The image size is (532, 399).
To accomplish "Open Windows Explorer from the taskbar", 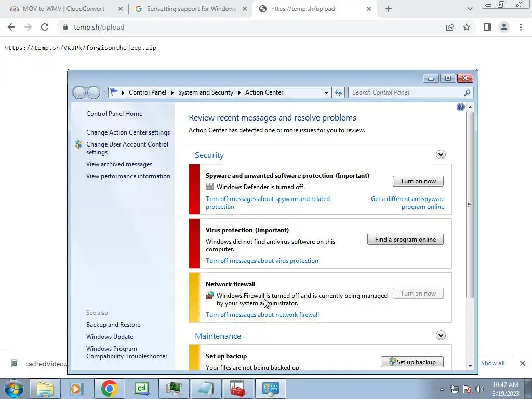I will coord(45,389).
